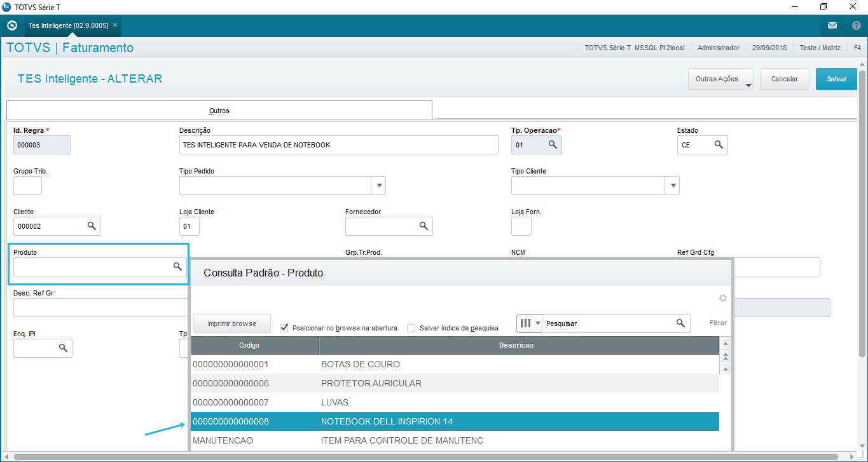Viewport: 868px width, 462px height.
Task: Select row LUVAS
Action: click(455, 402)
